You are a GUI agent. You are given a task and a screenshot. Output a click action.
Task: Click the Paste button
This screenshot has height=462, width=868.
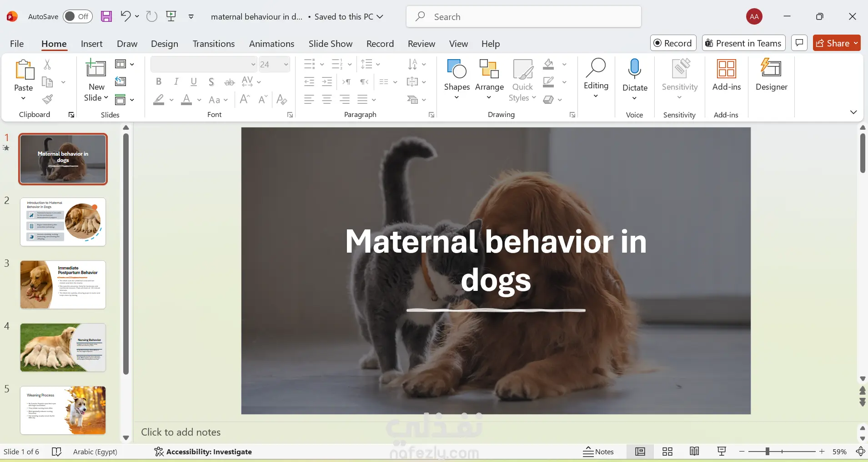(x=24, y=76)
